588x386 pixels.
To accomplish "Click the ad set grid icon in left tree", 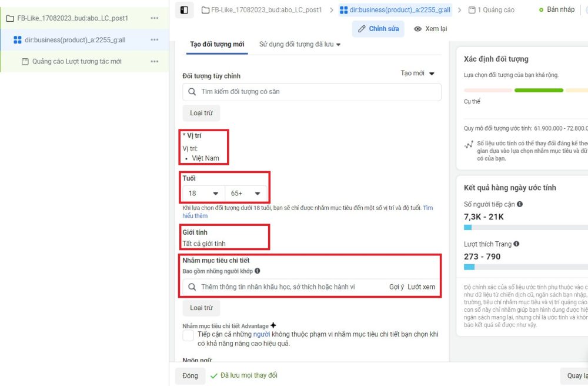I will 18,40.
